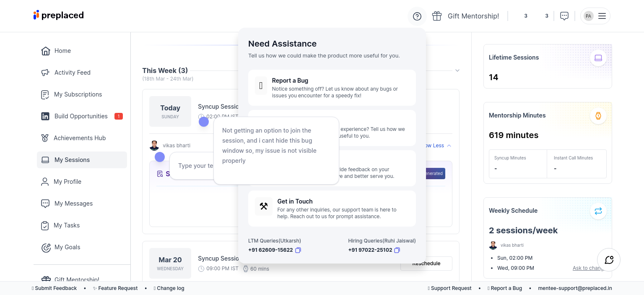This screenshot has height=295, width=644.
Task: Click the Weekly Schedule repeat icon
Action: click(x=598, y=211)
